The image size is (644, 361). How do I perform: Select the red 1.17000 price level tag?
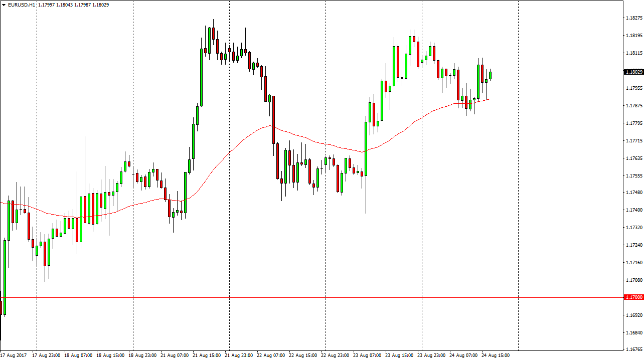(633, 297)
